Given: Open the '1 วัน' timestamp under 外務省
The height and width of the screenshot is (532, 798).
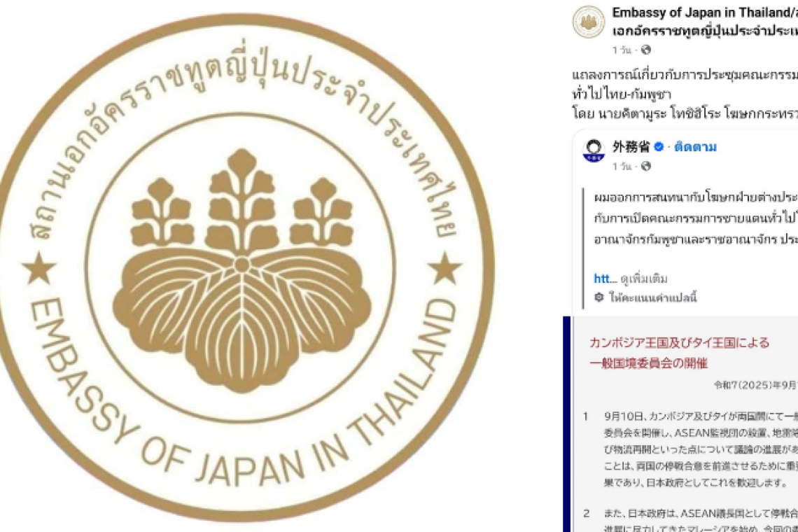Looking at the screenshot, I should tap(622, 167).
